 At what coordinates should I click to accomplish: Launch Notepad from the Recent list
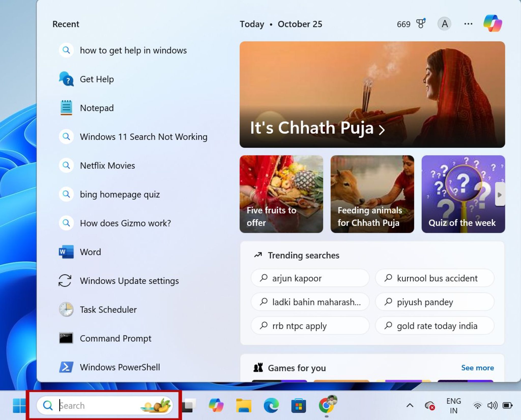97,108
